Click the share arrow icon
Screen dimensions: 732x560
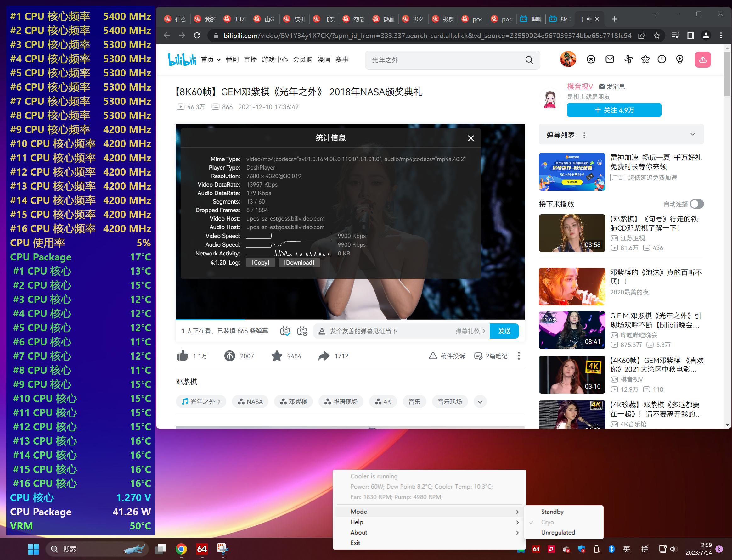[324, 356]
